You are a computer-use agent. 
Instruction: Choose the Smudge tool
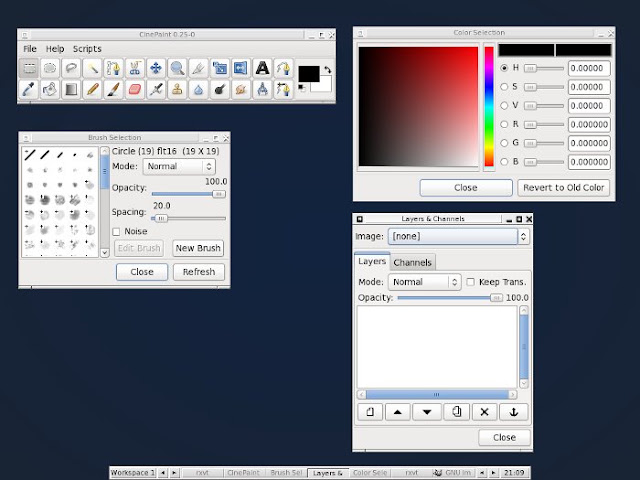(x=241, y=89)
